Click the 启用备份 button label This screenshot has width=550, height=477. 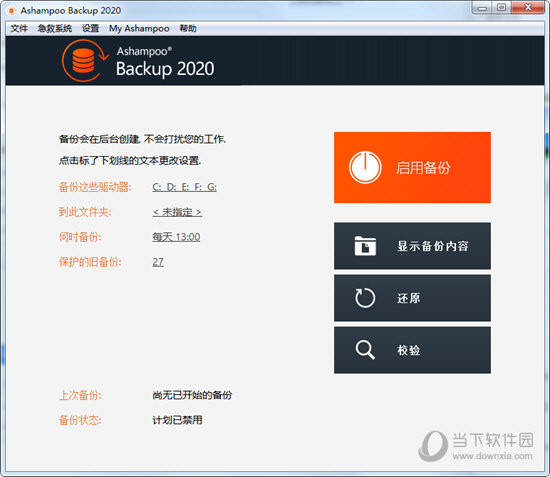point(423,168)
